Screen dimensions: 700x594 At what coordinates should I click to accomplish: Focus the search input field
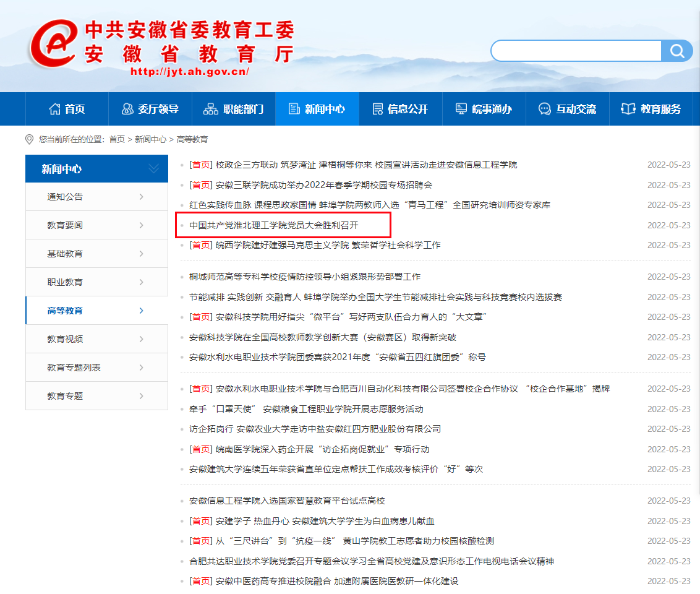[x=576, y=51]
